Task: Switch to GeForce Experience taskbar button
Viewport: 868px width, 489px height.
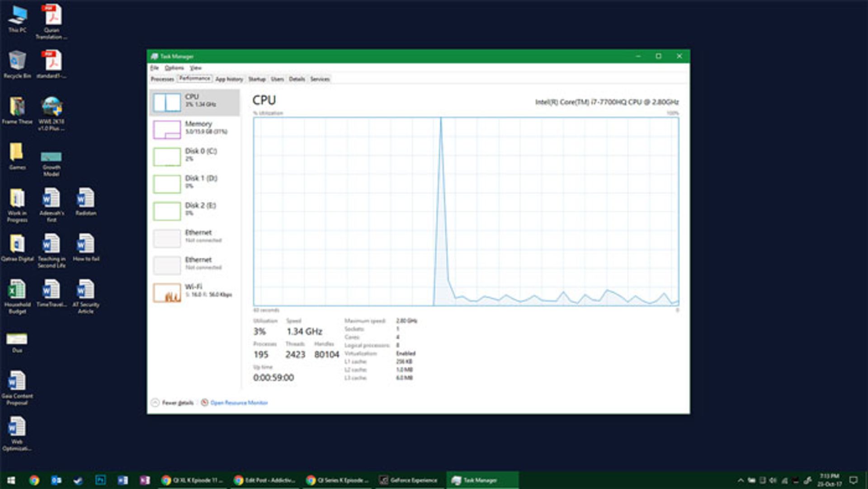Action: tap(410, 480)
